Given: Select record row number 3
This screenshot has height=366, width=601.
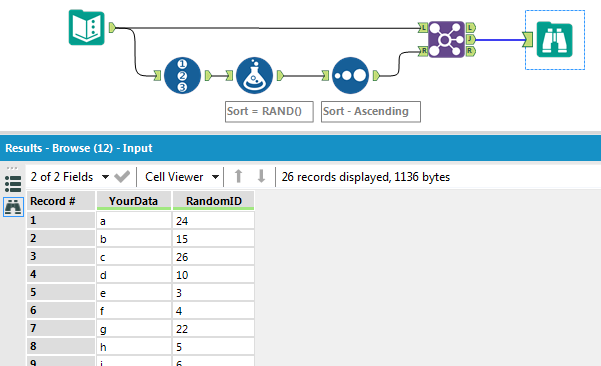Looking at the screenshot, I should 61,257.
